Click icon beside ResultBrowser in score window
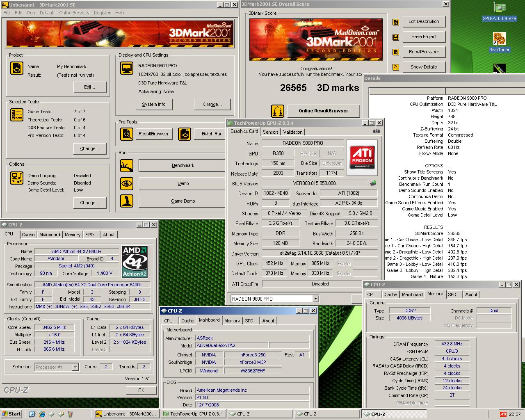Screen dimensions: 525x420 396,52
